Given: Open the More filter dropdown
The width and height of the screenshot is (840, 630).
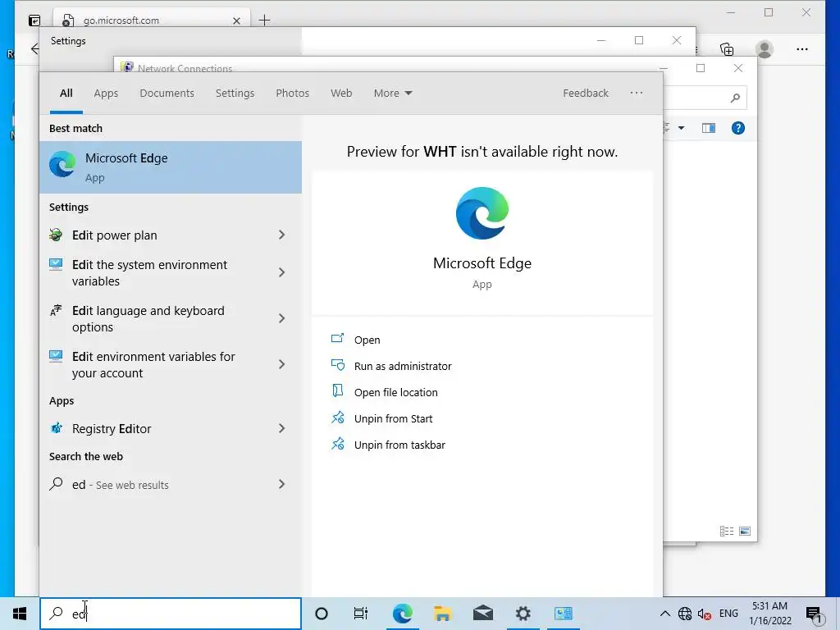Looking at the screenshot, I should [393, 94].
